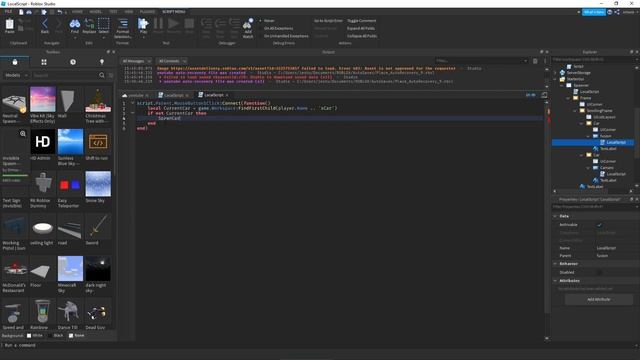The width and height of the screenshot is (640, 360).
Task: Open Toolbox Inventory grid icon
Action: (x=44, y=62)
